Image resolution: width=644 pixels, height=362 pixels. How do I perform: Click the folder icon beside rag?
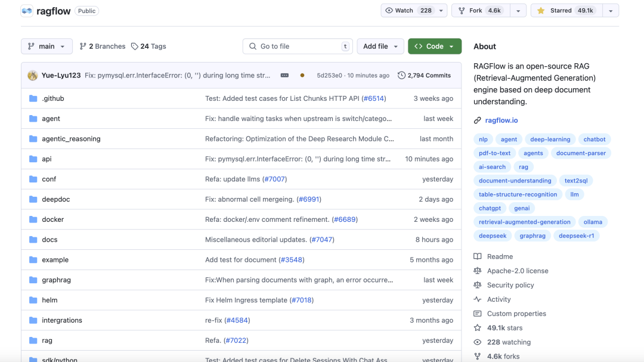coord(33,340)
